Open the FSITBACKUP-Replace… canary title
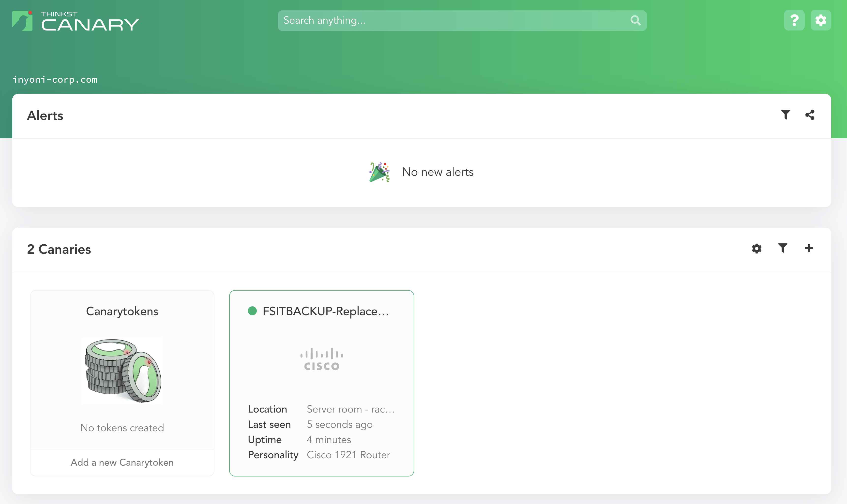The image size is (847, 504). coord(326,311)
